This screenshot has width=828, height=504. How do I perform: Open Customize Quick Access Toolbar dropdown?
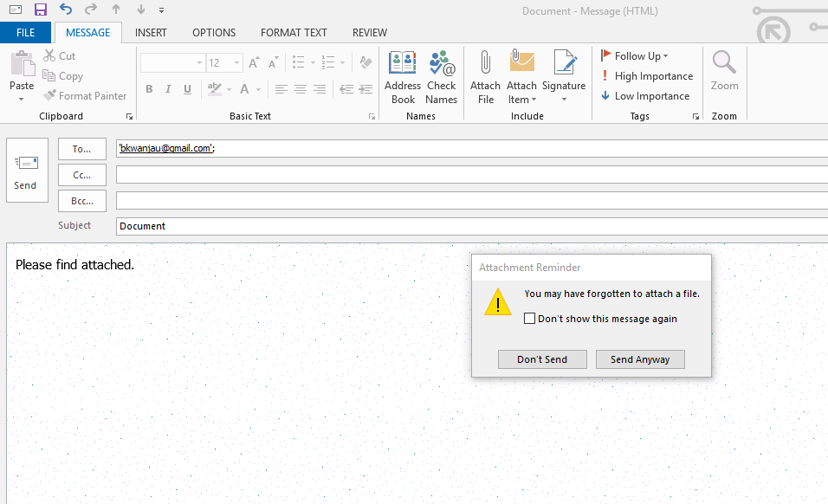coord(162,10)
